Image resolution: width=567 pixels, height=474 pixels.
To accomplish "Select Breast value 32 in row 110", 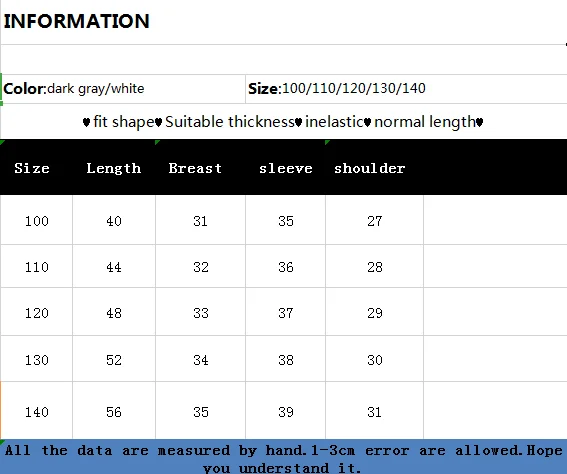I will [x=201, y=267].
